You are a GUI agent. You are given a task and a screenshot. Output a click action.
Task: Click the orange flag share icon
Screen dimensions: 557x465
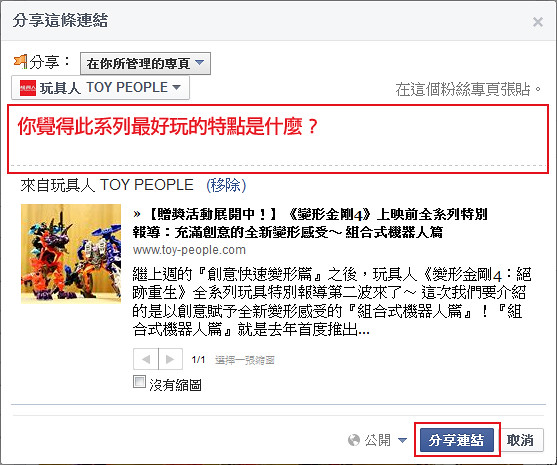click(20, 61)
